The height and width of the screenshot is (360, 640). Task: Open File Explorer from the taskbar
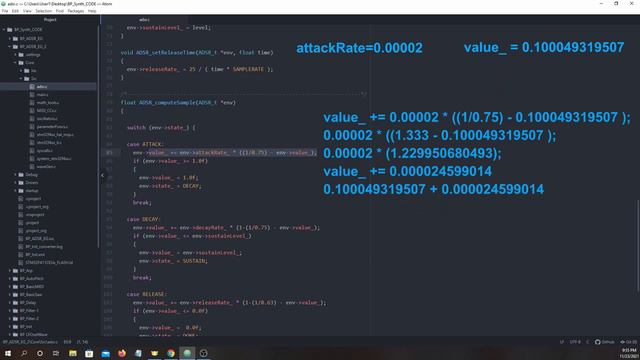pos(73,353)
